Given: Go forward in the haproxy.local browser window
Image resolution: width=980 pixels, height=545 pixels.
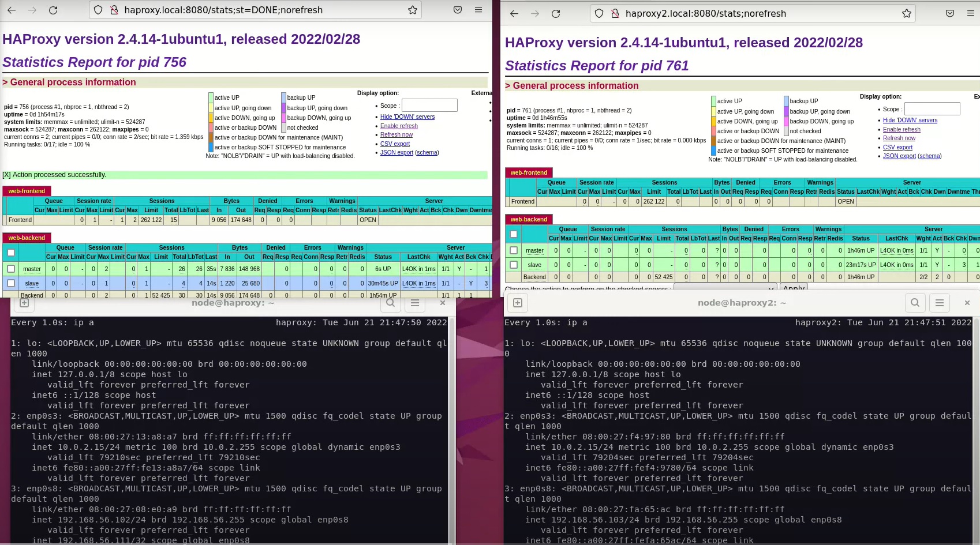Looking at the screenshot, I should point(32,10).
